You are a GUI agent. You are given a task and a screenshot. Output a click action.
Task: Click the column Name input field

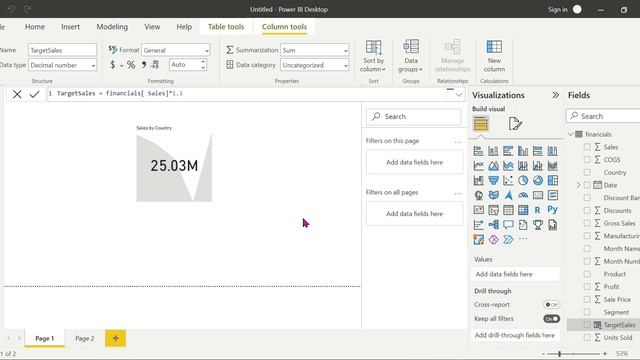pos(62,50)
